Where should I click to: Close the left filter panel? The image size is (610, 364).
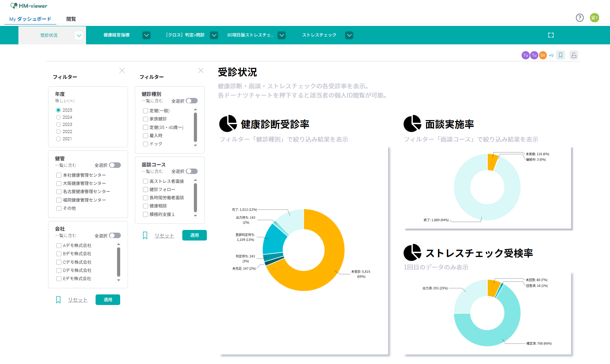point(122,71)
